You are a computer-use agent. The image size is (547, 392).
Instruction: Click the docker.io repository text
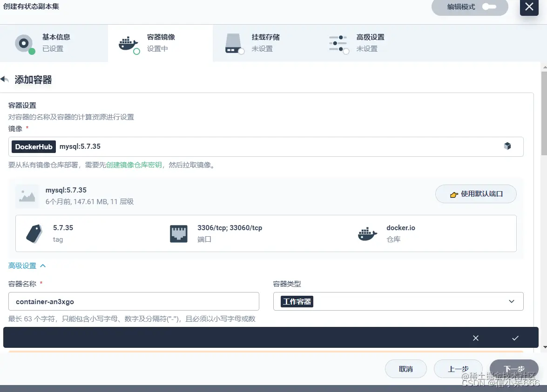point(400,228)
